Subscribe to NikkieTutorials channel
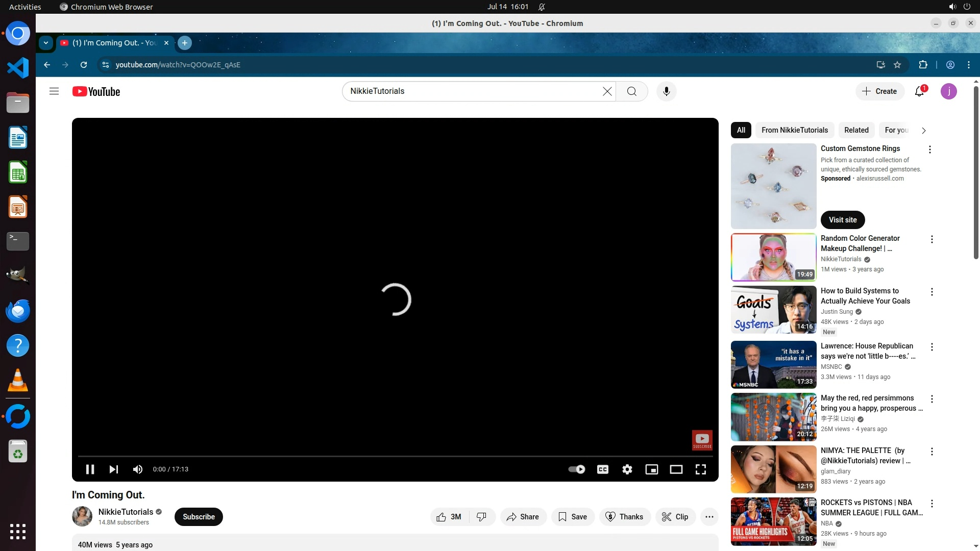 [199, 517]
